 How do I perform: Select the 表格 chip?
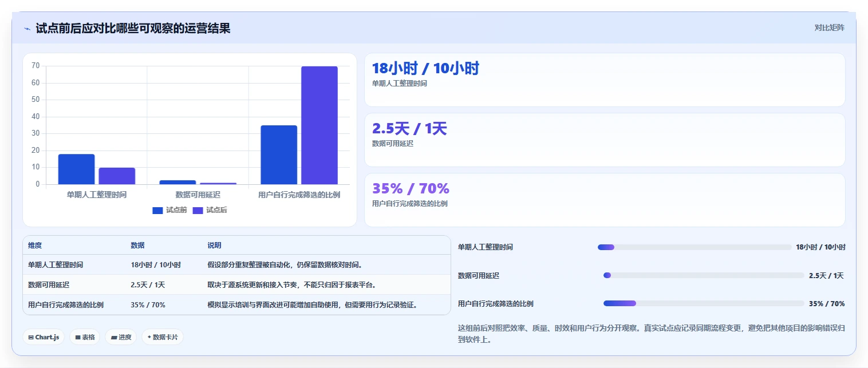[x=85, y=337]
